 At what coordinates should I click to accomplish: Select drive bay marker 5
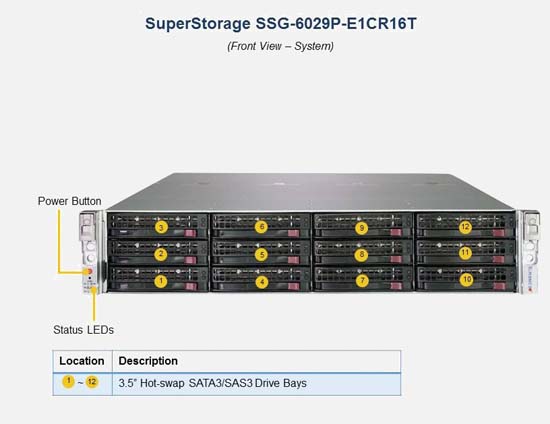(261, 255)
